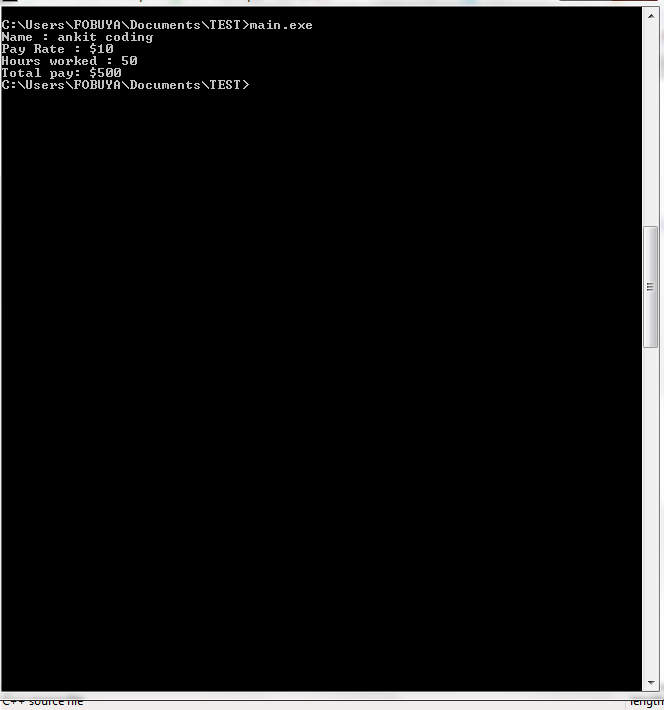Click the scrollbar up arrow
The height and width of the screenshot is (710, 664).
pos(651,16)
